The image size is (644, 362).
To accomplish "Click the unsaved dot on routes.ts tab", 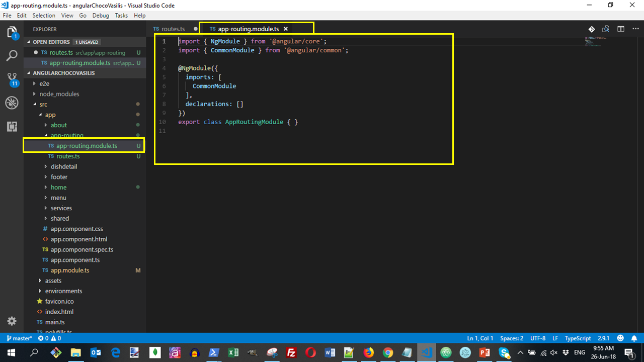I will [x=196, y=29].
